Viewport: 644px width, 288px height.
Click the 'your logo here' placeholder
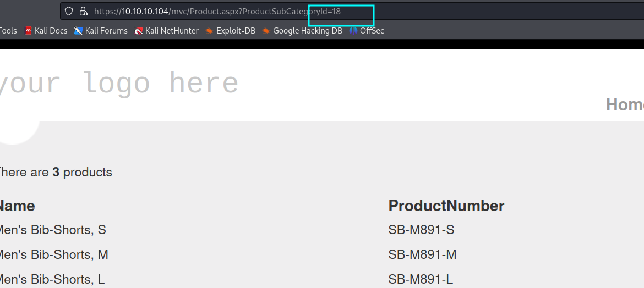118,83
